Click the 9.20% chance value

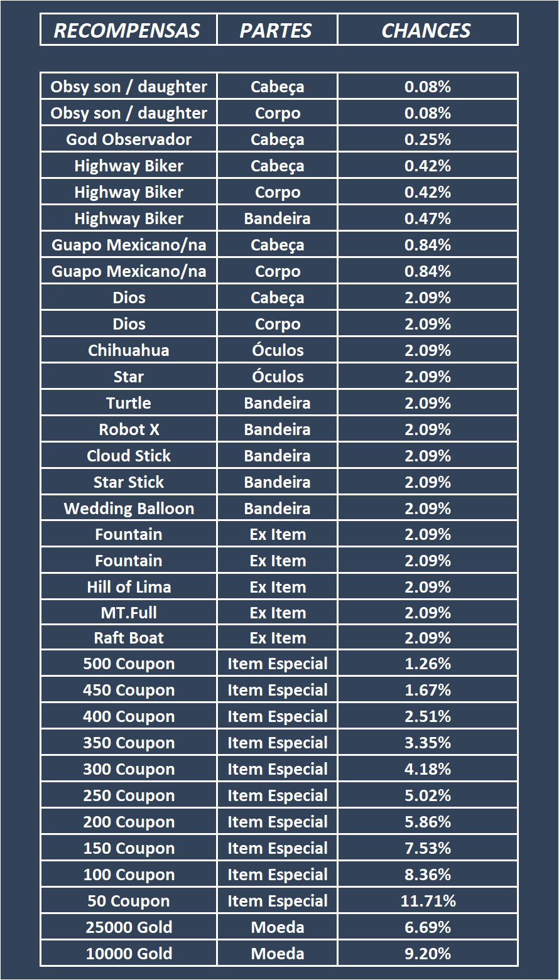(x=427, y=954)
